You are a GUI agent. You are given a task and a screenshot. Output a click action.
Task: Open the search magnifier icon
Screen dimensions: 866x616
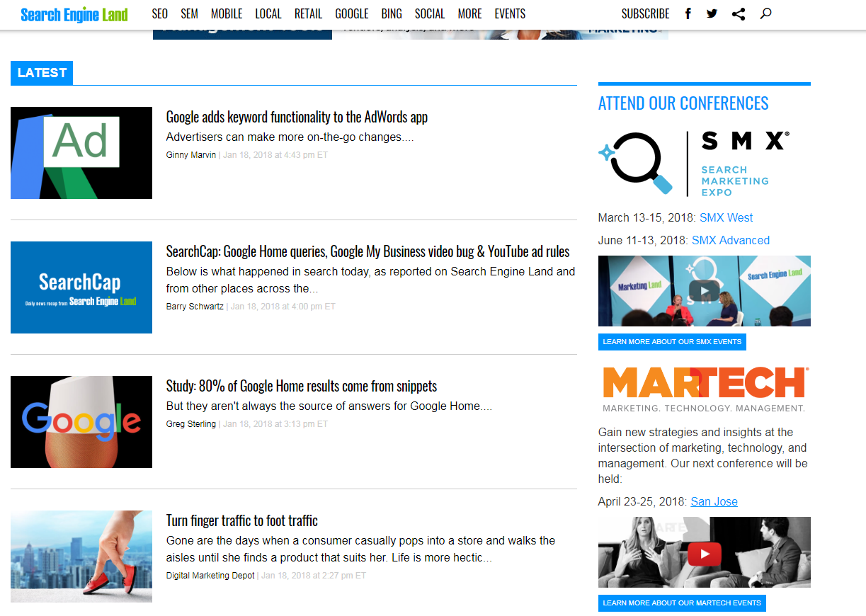pyautogui.click(x=765, y=13)
